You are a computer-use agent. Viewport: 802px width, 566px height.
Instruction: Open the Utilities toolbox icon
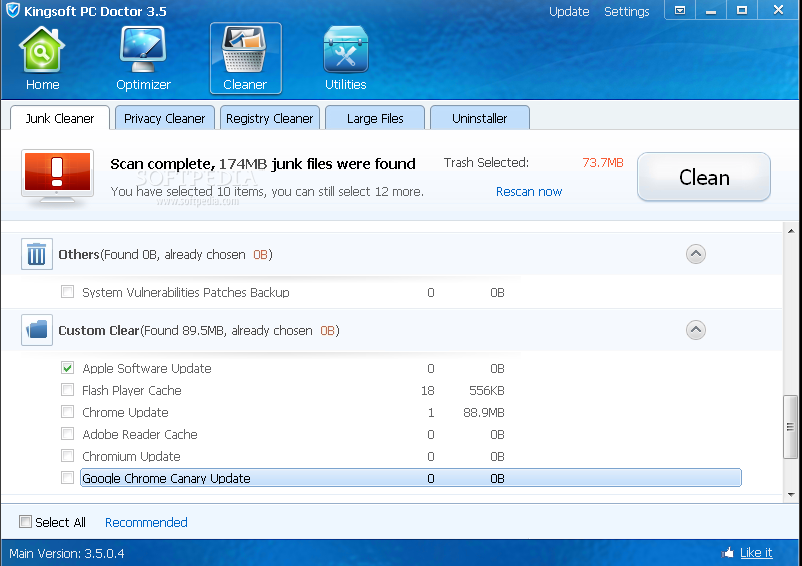click(346, 51)
